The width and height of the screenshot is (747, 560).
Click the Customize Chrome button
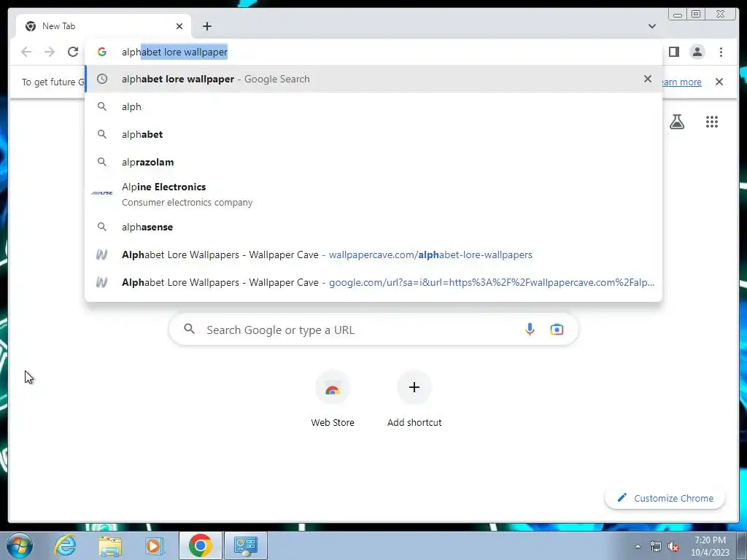pos(665,498)
